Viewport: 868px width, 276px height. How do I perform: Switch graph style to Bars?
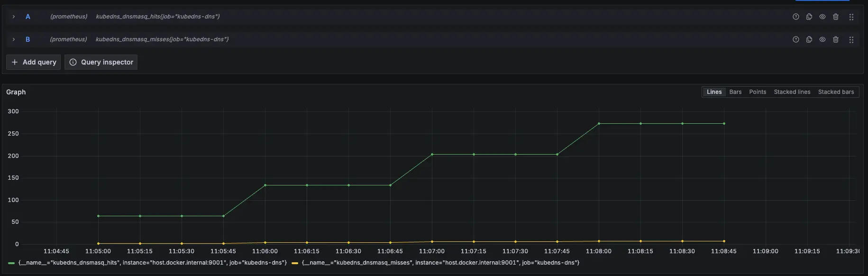(x=735, y=92)
